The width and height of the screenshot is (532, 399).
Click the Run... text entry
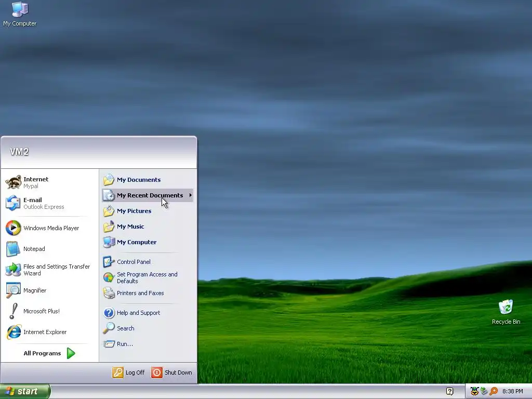(x=125, y=344)
